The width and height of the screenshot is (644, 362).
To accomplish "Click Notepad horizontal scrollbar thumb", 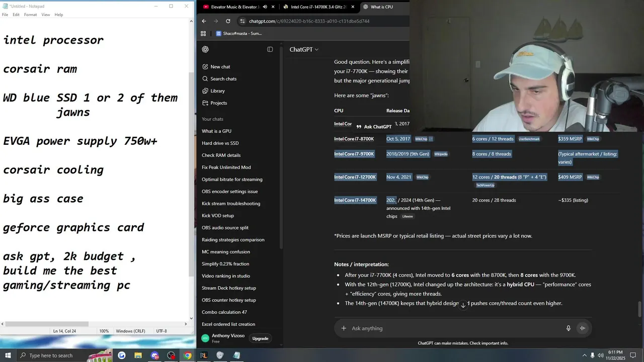I will pos(47,324).
